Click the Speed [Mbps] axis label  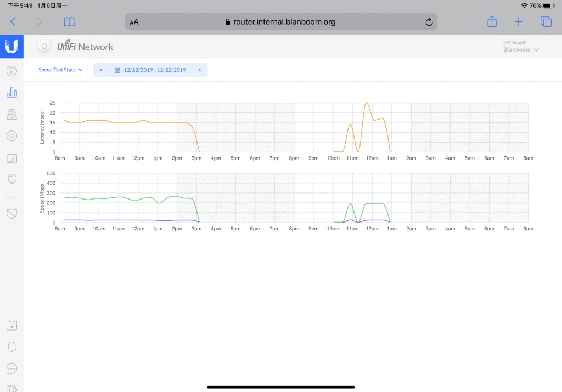click(42, 197)
